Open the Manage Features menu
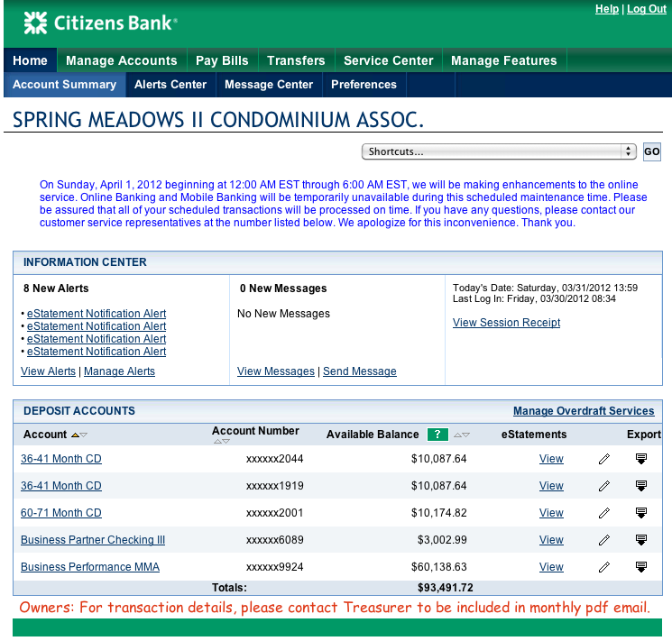The height and width of the screenshot is (641, 672). (504, 60)
